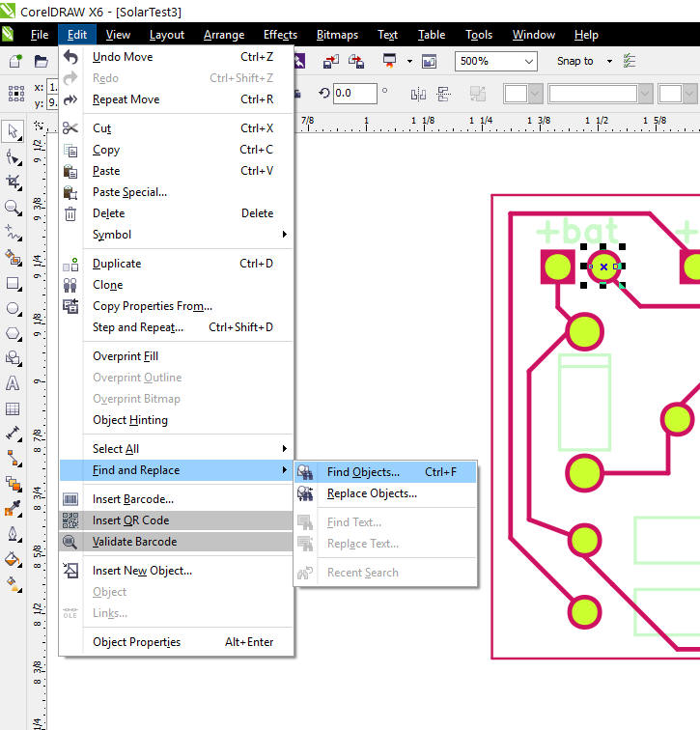Select the Crop tool
Screen dimensions: 700x730
14,182
